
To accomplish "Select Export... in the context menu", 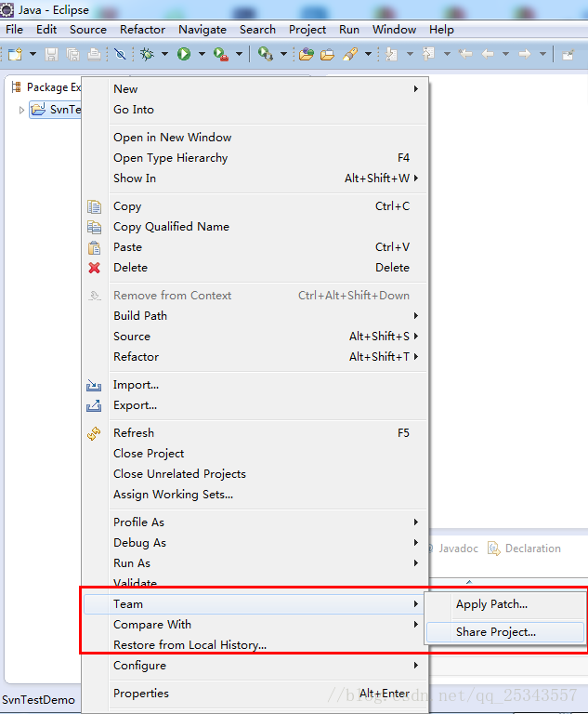I will pyautogui.click(x=255, y=405).
